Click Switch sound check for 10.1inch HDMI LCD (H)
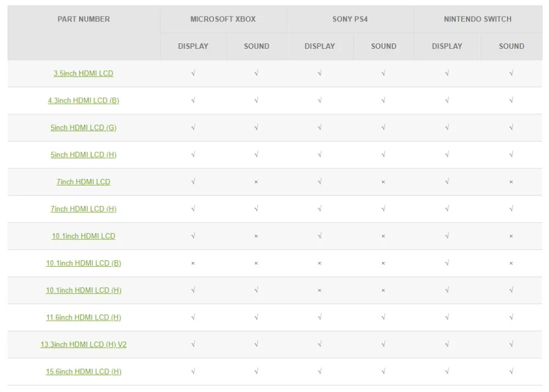 tap(512, 290)
